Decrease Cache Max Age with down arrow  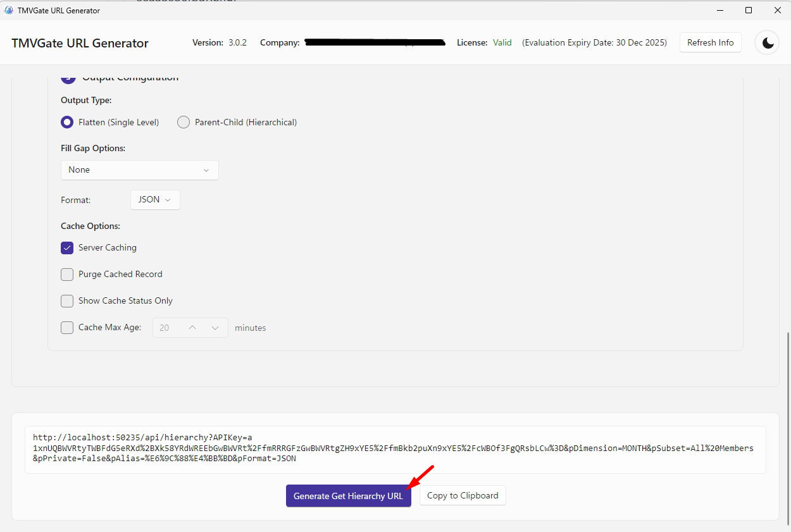tap(215, 328)
